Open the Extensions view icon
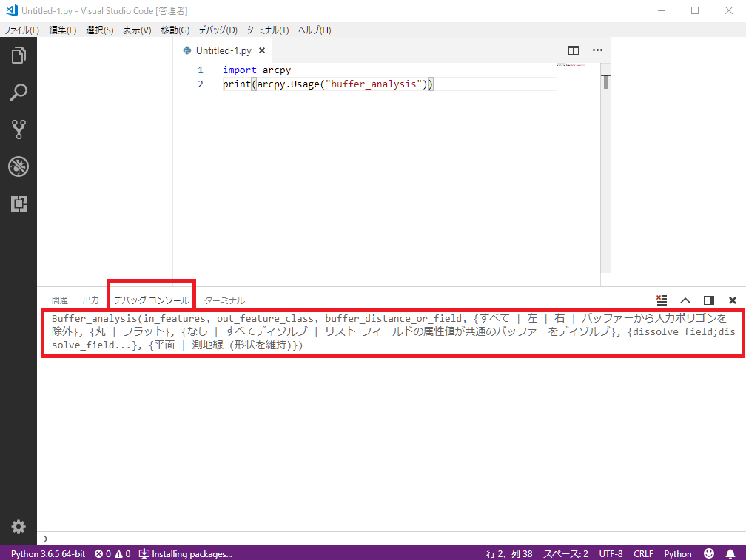746x560 pixels. tap(18, 203)
